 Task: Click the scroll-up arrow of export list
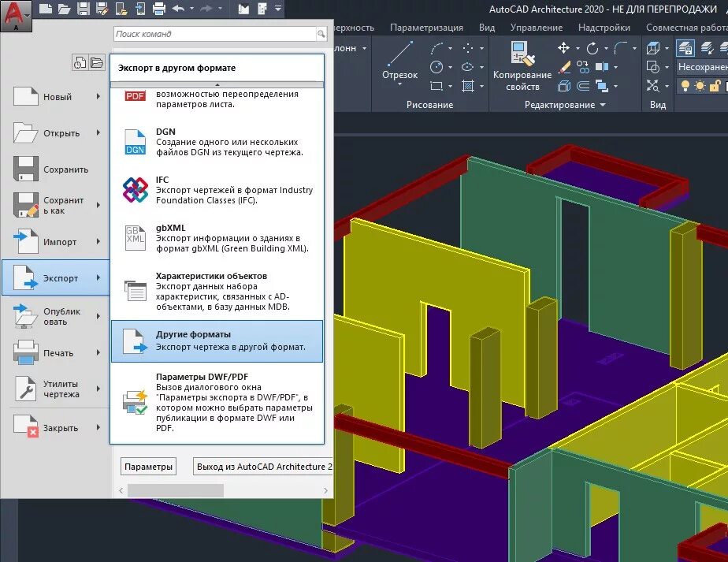[x=217, y=85]
